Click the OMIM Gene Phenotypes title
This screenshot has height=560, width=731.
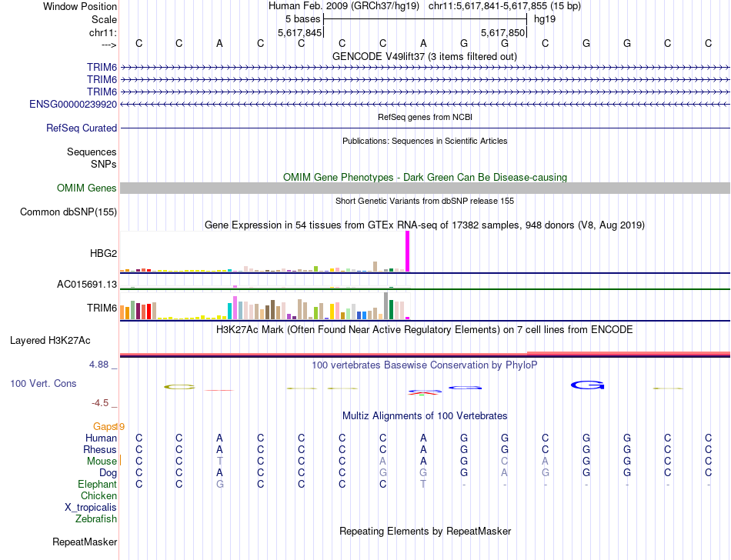tap(426, 177)
